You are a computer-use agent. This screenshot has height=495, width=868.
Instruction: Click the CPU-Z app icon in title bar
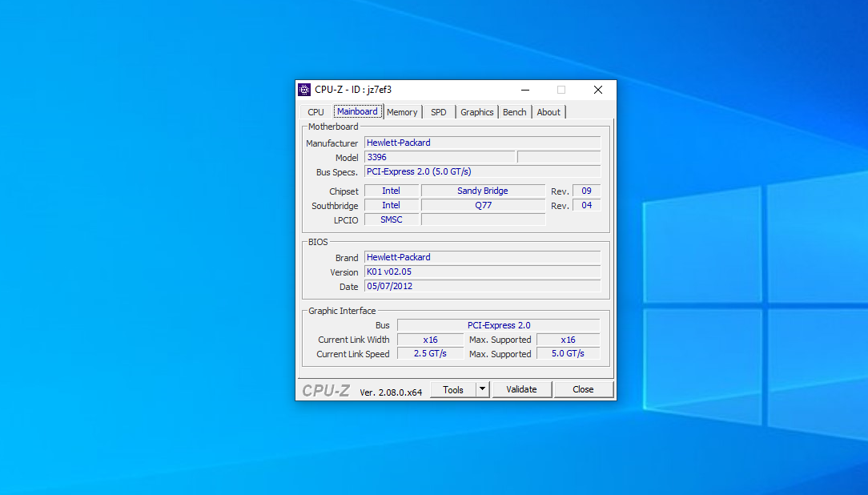point(304,90)
